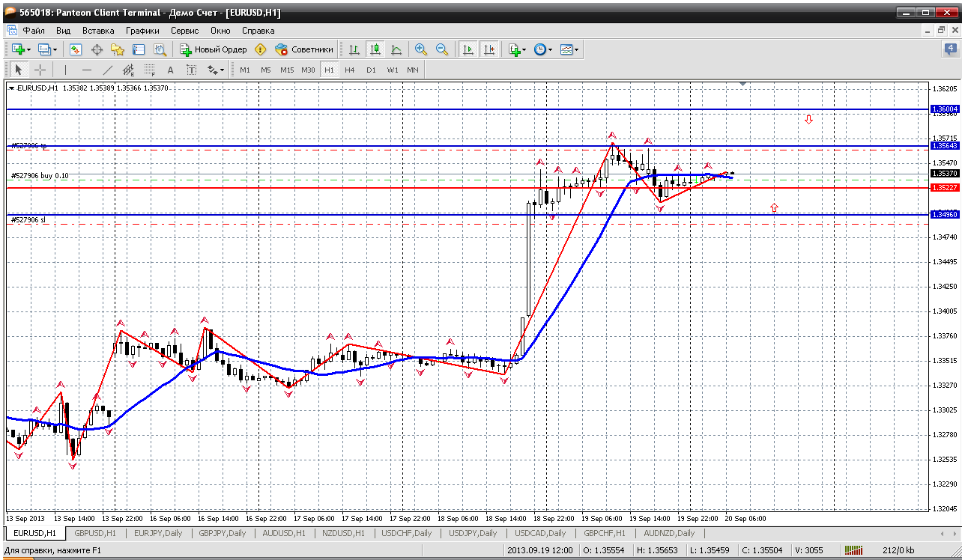Select the cursor arrow tool
965x560 pixels.
coord(19,70)
